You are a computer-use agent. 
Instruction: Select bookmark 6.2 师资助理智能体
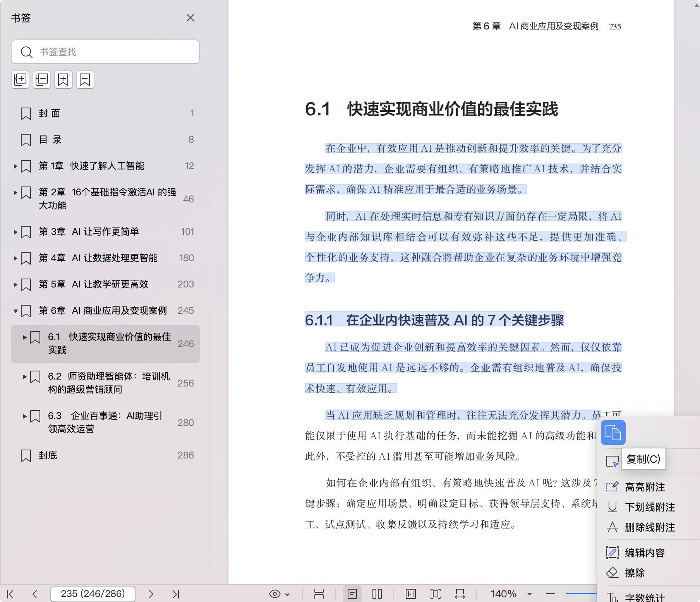pos(109,383)
